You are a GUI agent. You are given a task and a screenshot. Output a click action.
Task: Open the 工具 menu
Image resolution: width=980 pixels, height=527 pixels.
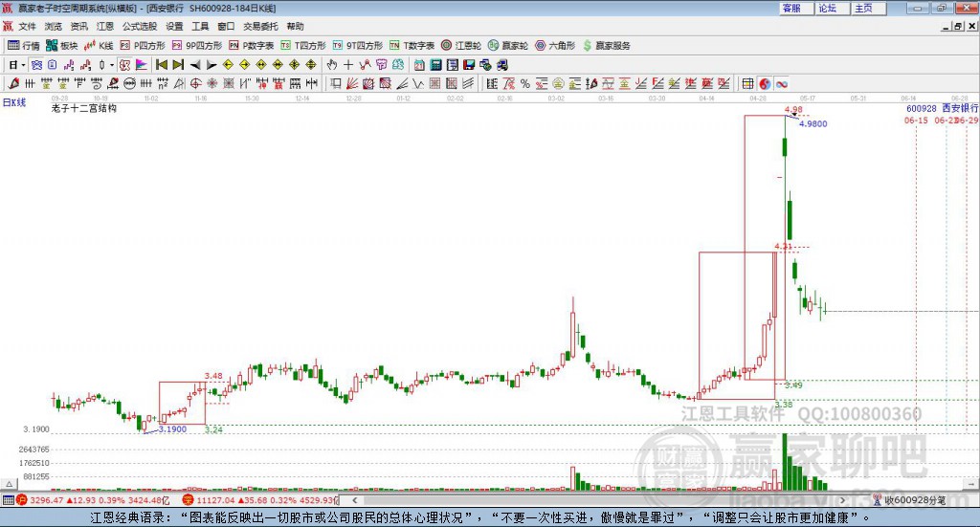200,26
